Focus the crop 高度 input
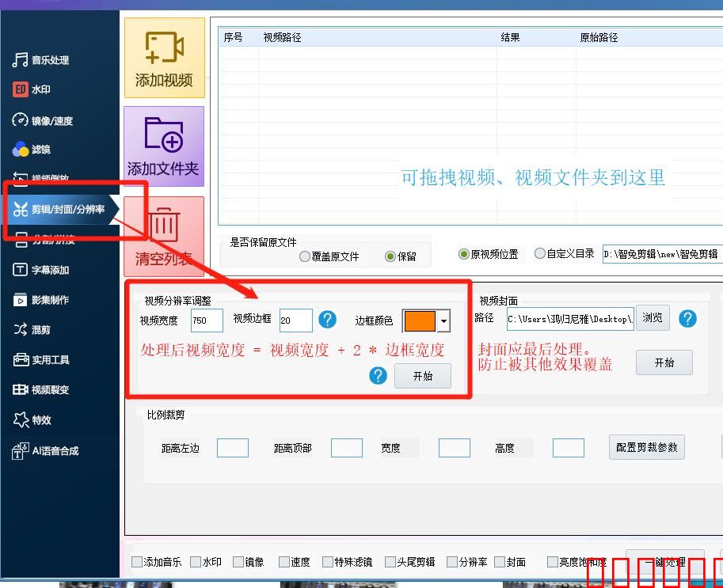This screenshot has width=723, height=588. pos(568,448)
